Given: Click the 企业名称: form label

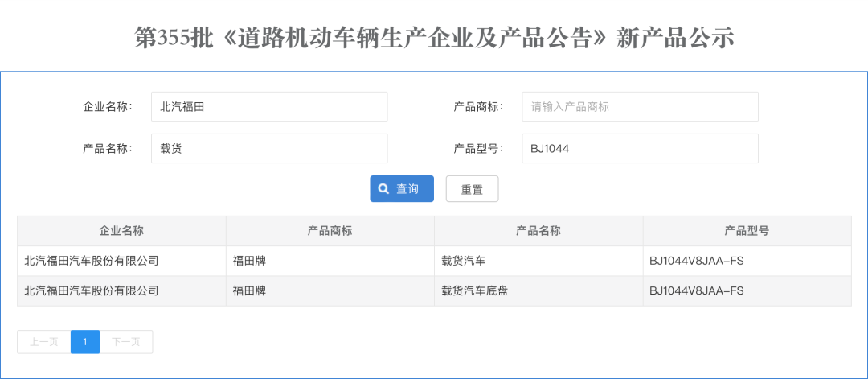Looking at the screenshot, I should [108, 106].
